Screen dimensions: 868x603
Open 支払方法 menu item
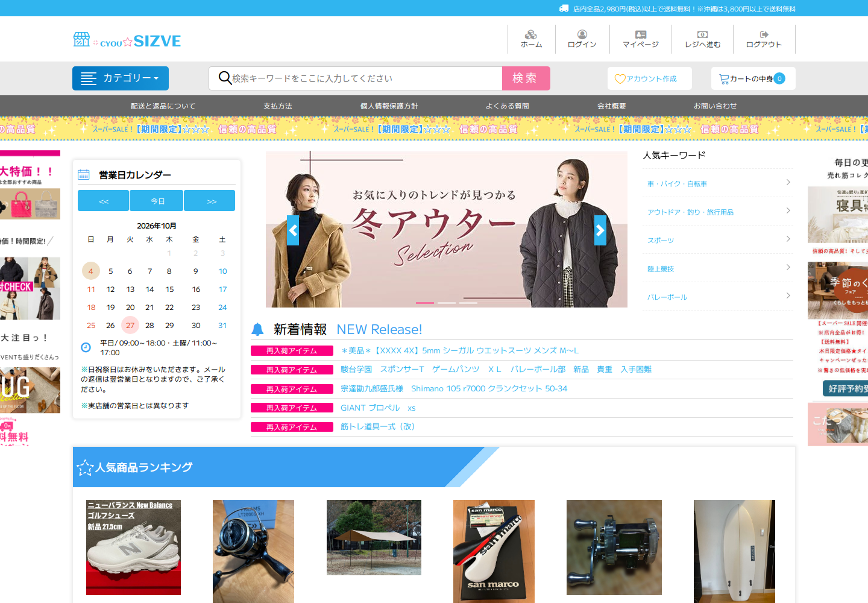278,106
